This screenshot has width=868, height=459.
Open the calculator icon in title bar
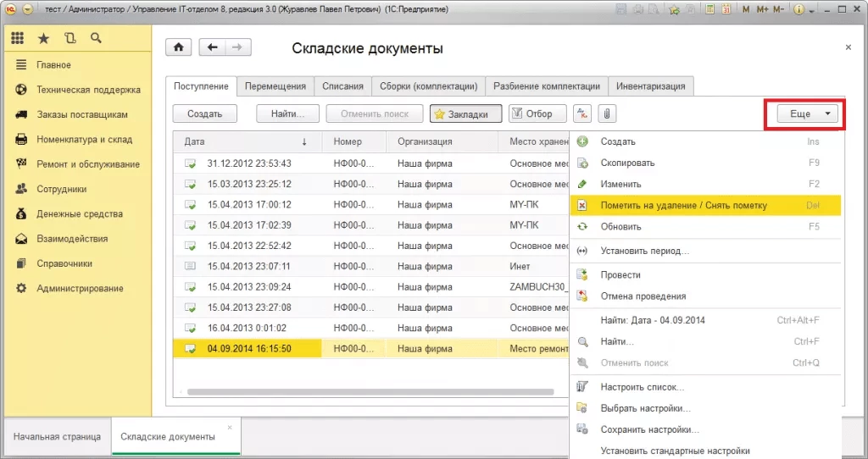click(709, 9)
